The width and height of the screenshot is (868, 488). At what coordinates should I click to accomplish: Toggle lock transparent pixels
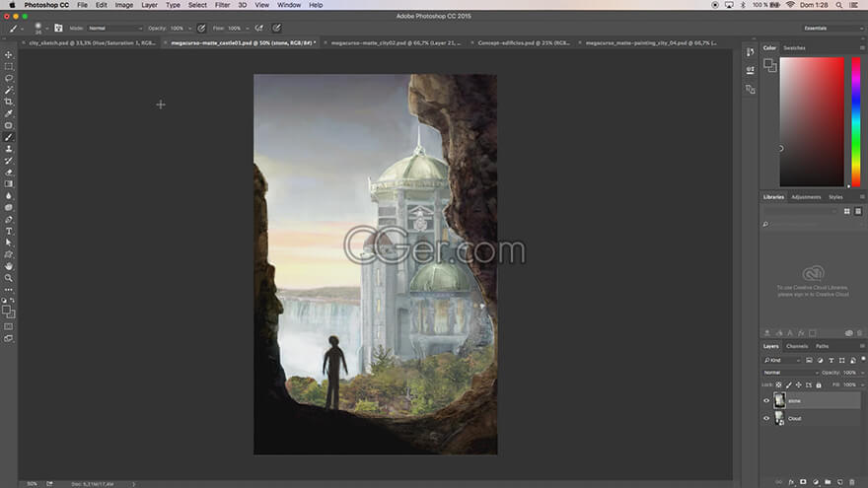click(x=778, y=384)
